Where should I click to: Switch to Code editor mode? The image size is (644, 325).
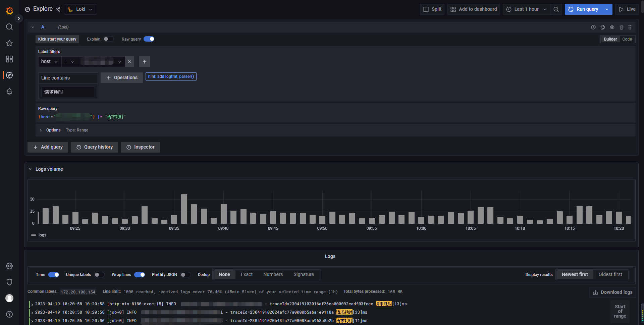pyautogui.click(x=627, y=39)
